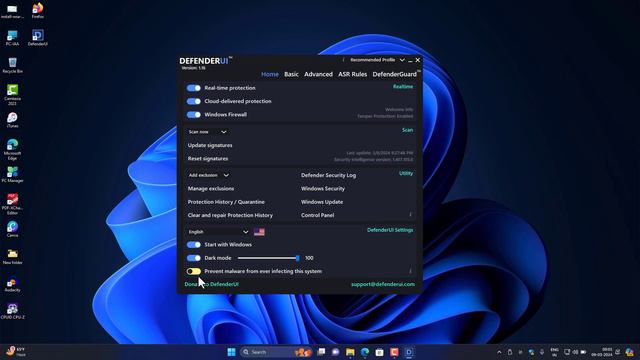Open Manage exclusions

pyautogui.click(x=211, y=189)
